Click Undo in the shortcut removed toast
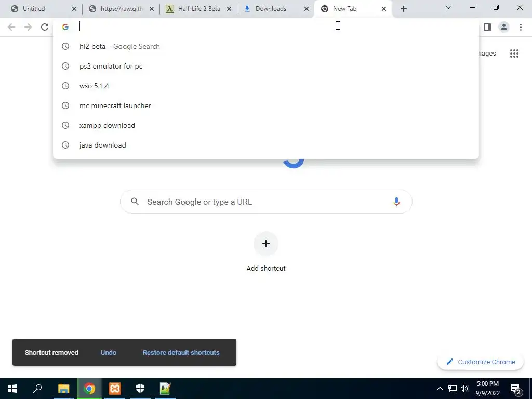The image size is (532, 399). click(x=109, y=352)
